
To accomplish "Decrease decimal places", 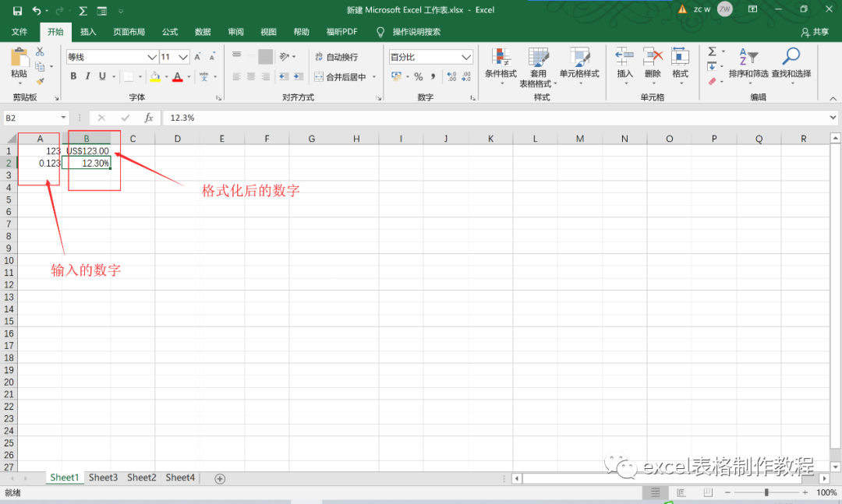I will point(466,77).
